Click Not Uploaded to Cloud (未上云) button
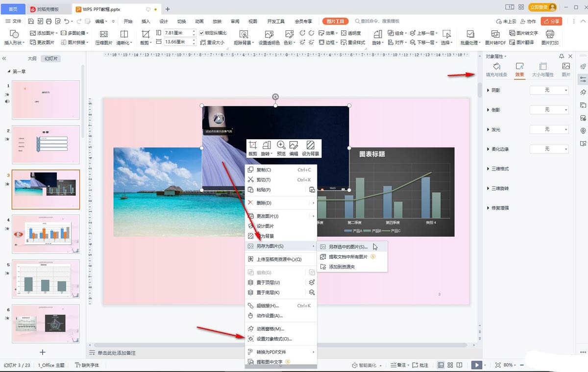 [x=506, y=22]
